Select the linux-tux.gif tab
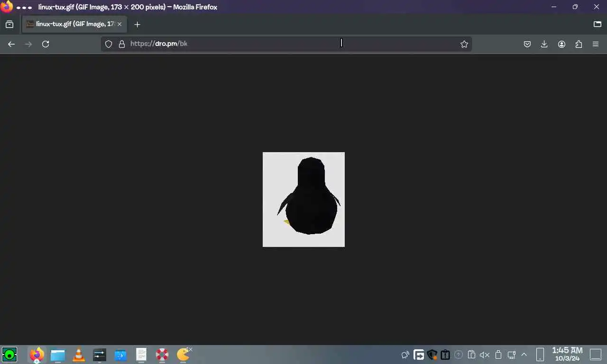 click(x=74, y=24)
